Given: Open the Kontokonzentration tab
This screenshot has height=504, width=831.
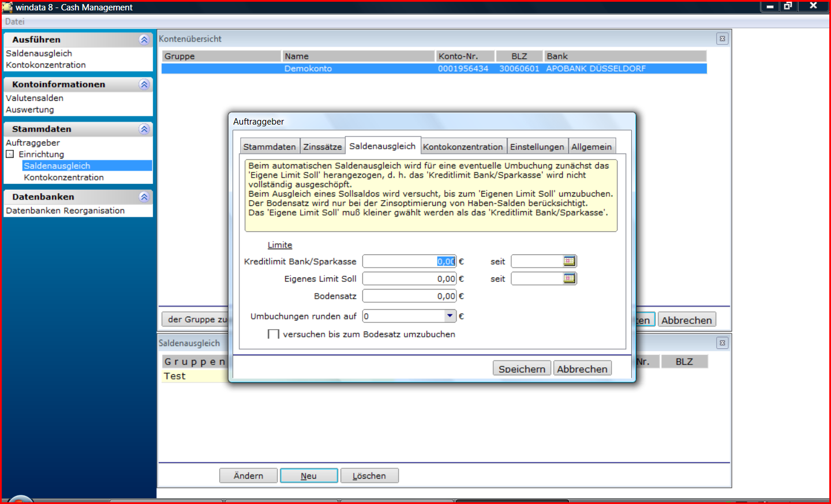Looking at the screenshot, I should point(463,146).
